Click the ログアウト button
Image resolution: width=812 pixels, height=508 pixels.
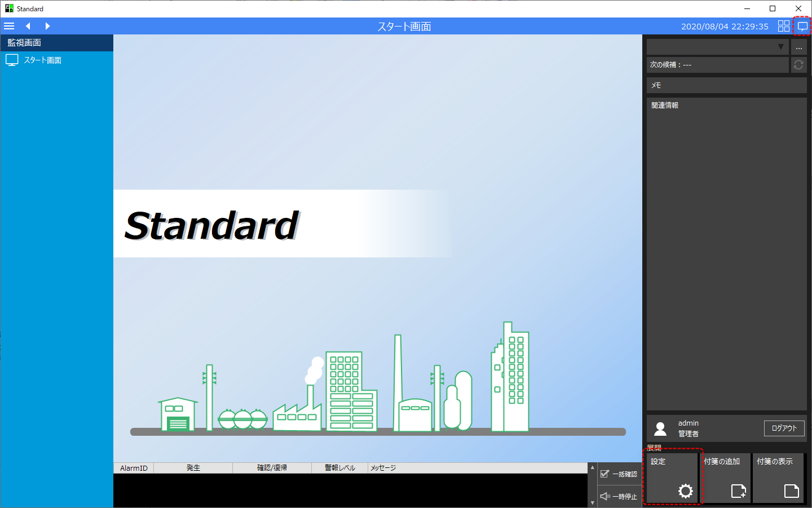pos(784,428)
